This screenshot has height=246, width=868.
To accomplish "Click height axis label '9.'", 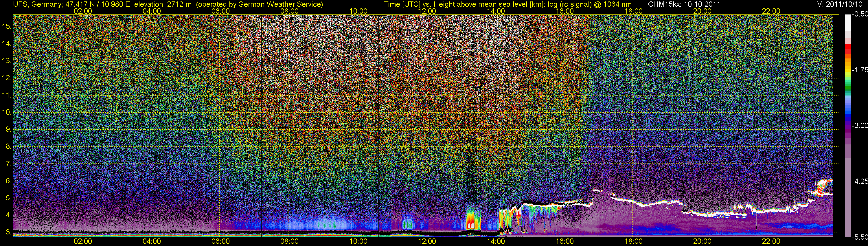I will pyautogui.click(x=8, y=129).
